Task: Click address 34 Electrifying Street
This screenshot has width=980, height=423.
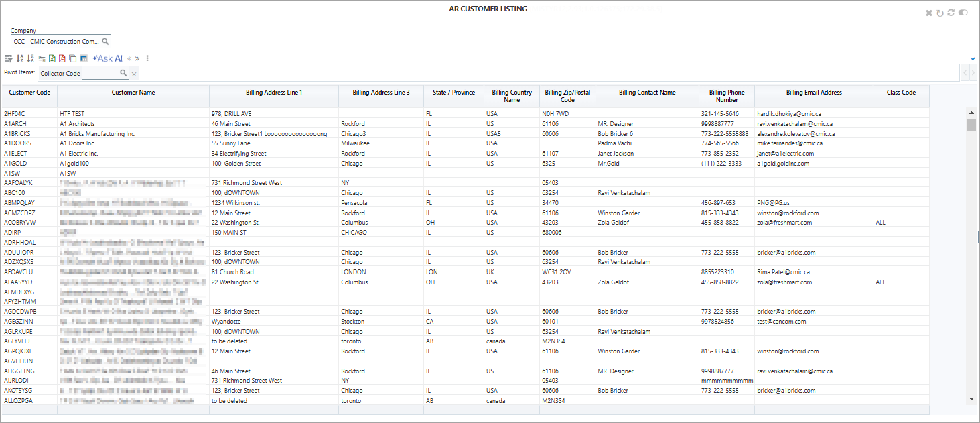Action: (x=240, y=154)
